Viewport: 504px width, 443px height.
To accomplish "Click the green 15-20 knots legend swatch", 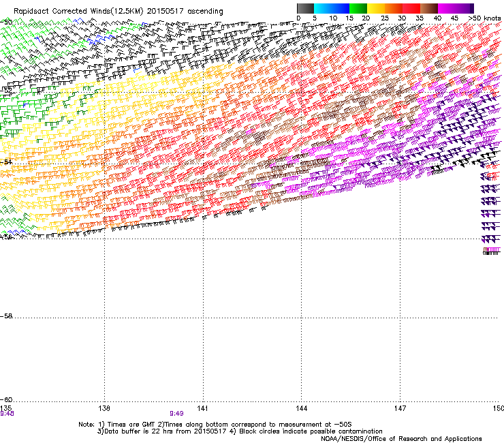I will tap(358, 8).
